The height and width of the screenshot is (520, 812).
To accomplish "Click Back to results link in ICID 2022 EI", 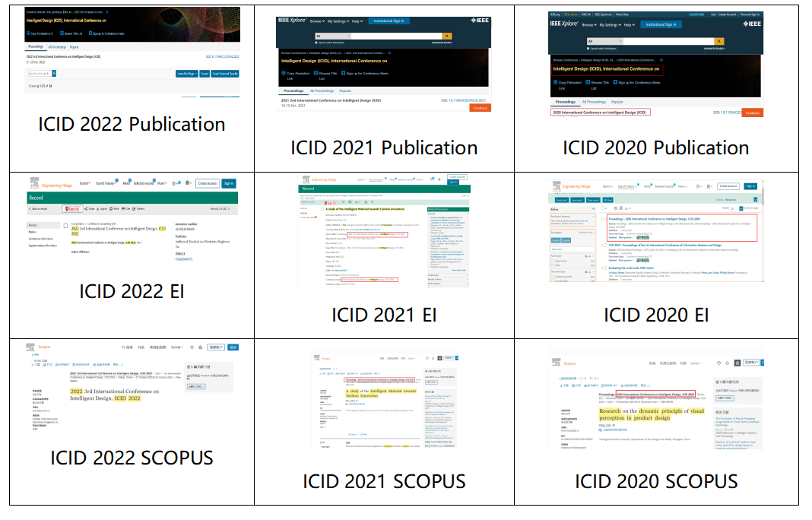I will [40, 209].
